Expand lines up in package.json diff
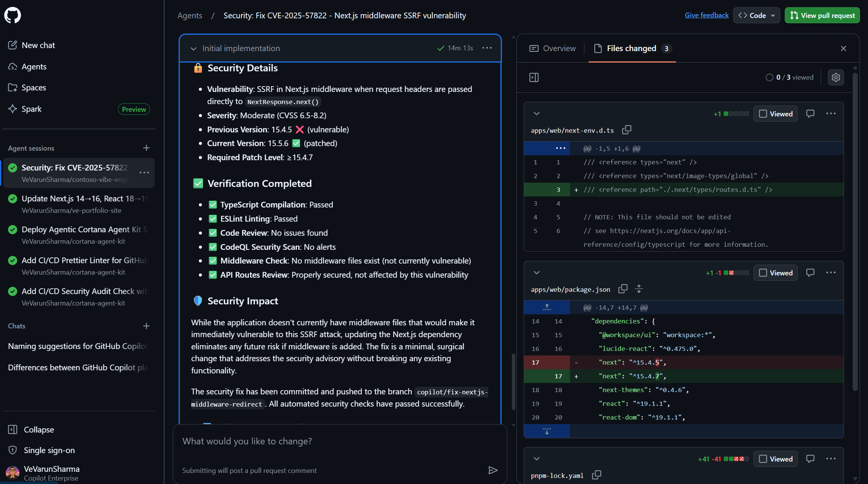 click(x=547, y=307)
